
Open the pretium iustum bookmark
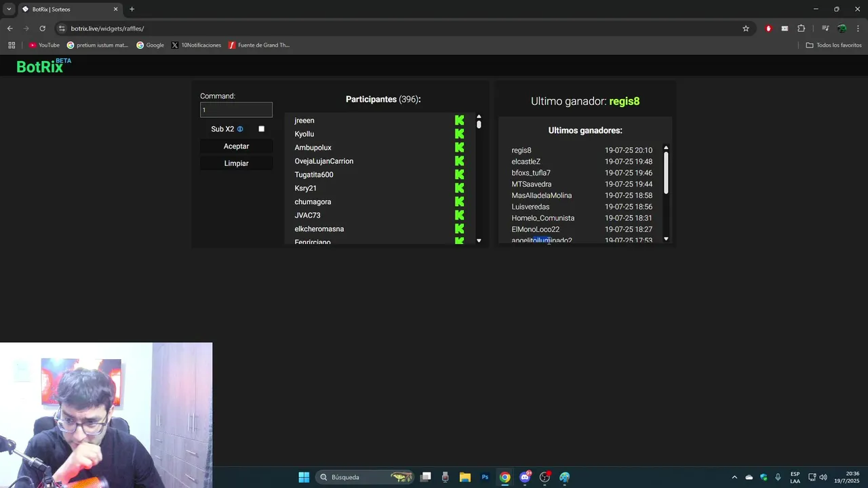98,45
